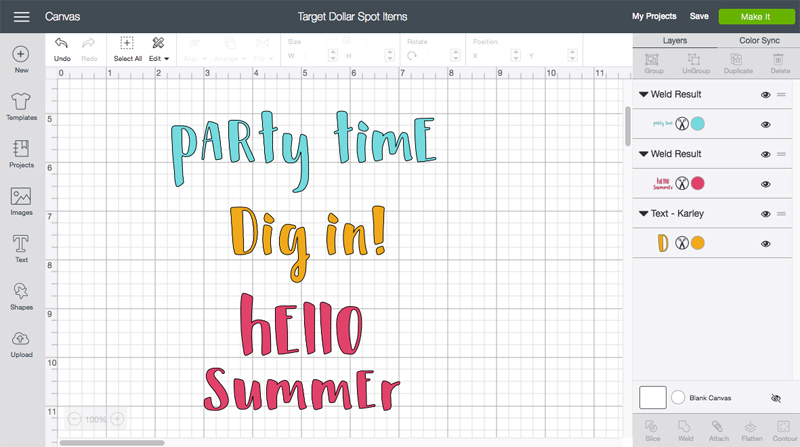
Task: Open the Templates panel
Action: tap(21, 107)
